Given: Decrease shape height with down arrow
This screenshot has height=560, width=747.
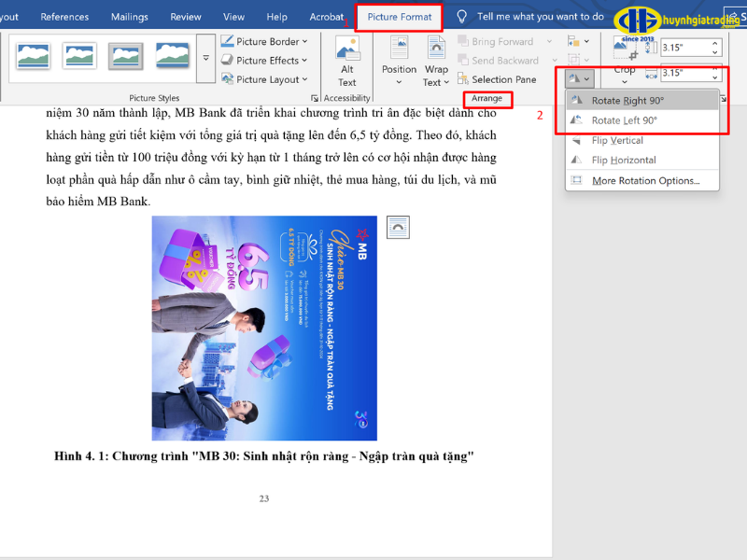Looking at the screenshot, I should point(715,51).
